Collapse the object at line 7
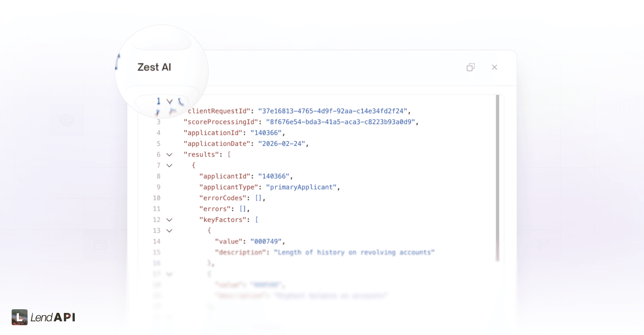The height and width of the screenshot is (335, 644). pos(169,165)
